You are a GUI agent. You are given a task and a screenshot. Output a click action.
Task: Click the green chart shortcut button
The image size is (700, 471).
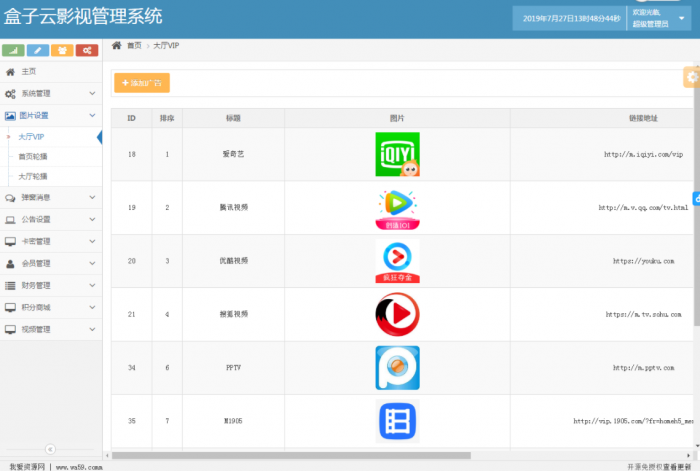[14, 50]
